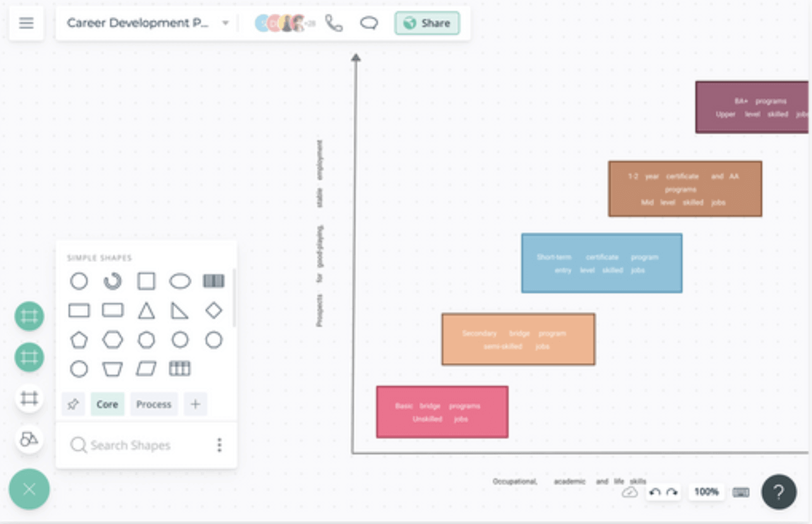Viewport: 812px width, 524px height.
Task: Click inside the Search Shapes field
Action: (126, 445)
